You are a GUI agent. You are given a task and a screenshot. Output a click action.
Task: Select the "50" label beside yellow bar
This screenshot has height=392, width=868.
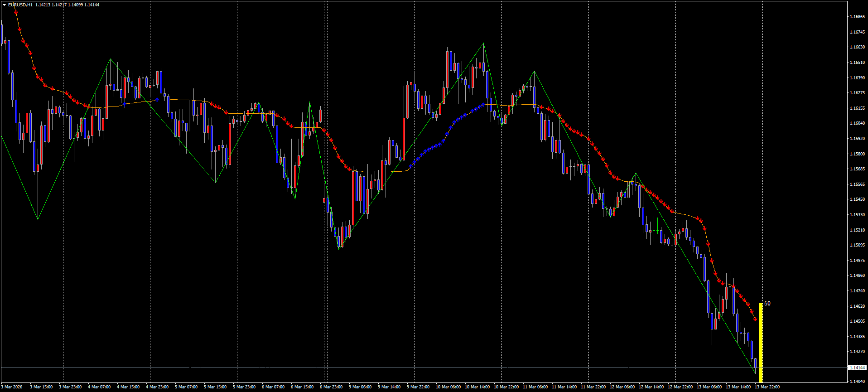[767, 304]
